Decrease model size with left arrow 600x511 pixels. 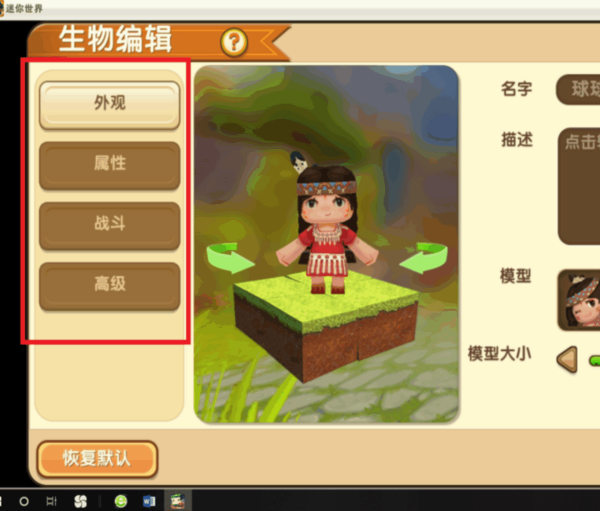(567, 359)
